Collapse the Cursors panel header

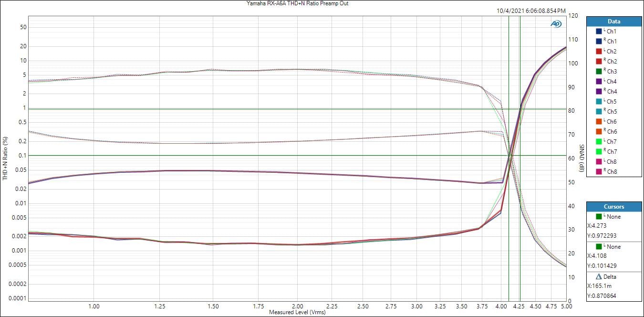point(614,207)
